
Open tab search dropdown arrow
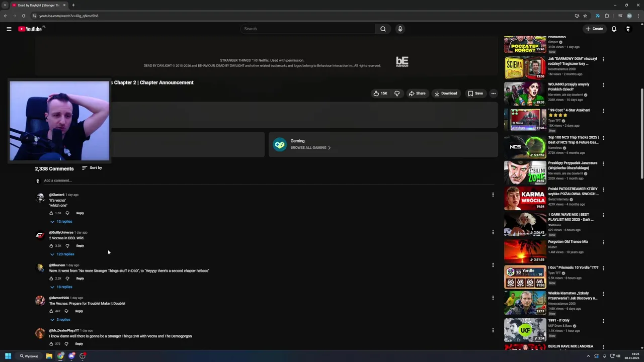(x=5, y=5)
